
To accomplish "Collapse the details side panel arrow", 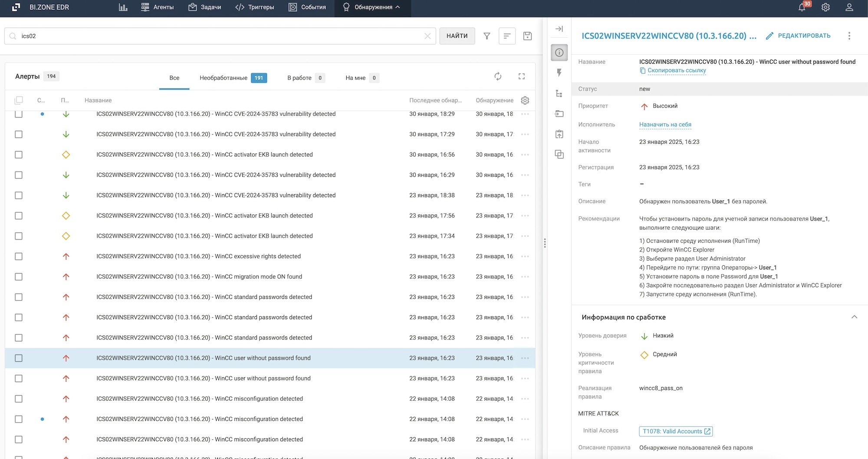I will 559,29.
